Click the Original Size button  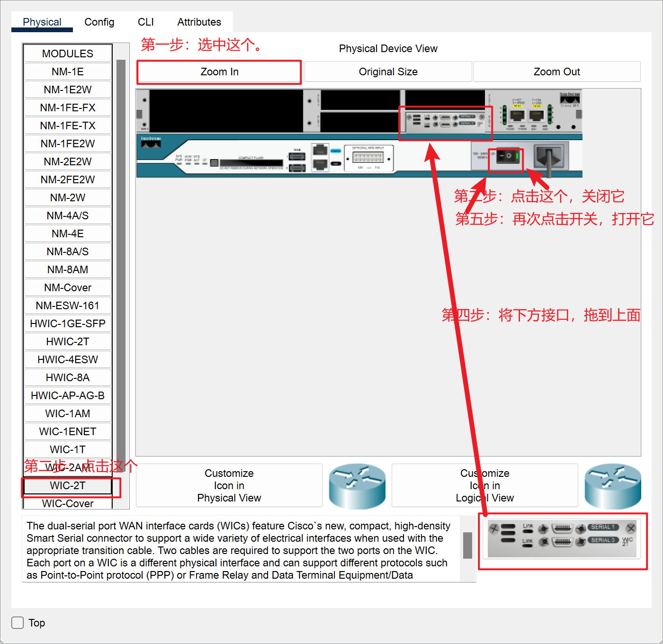(388, 72)
